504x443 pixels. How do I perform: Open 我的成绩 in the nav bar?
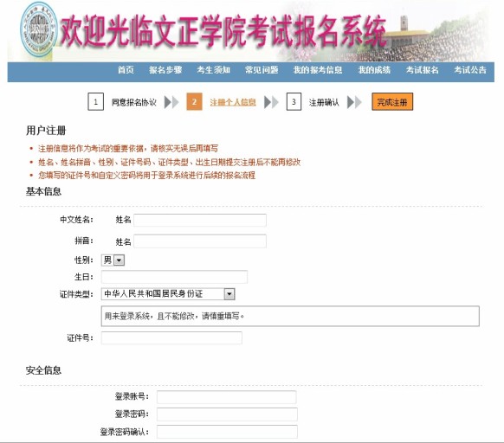374,70
